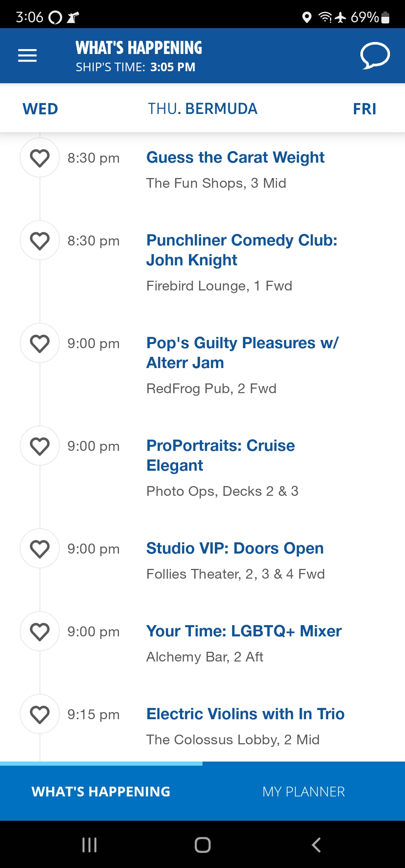Open the chat speech bubble icon
Image resolution: width=405 pixels, height=868 pixels.
pyautogui.click(x=375, y=55)
